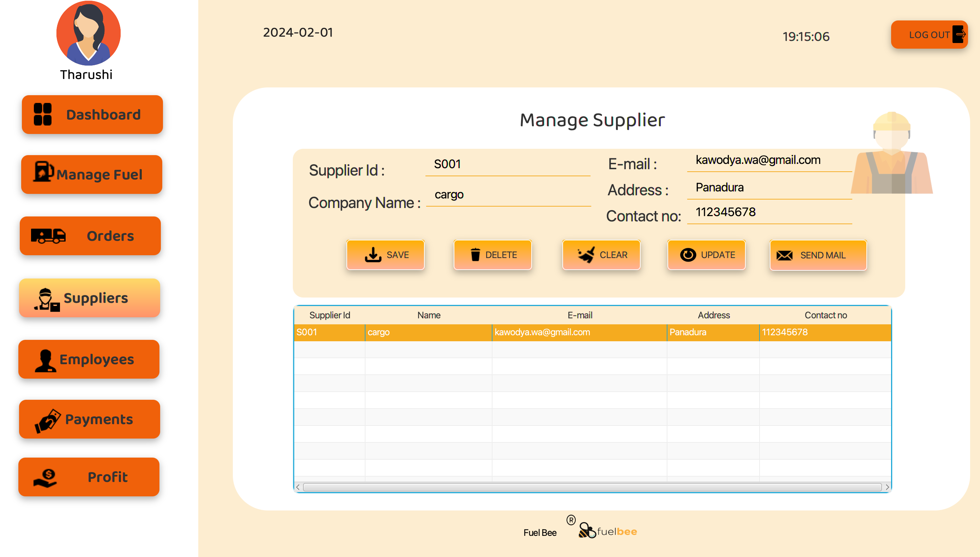Viewport: 980px width, 557px height.
Task: Click the supplier worker icon in Suppliers
Action: [47, 300]
